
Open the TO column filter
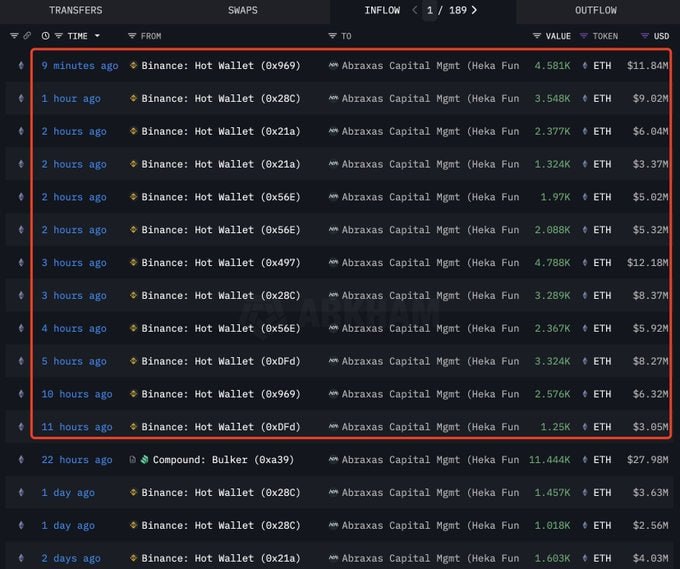[333, 36]
